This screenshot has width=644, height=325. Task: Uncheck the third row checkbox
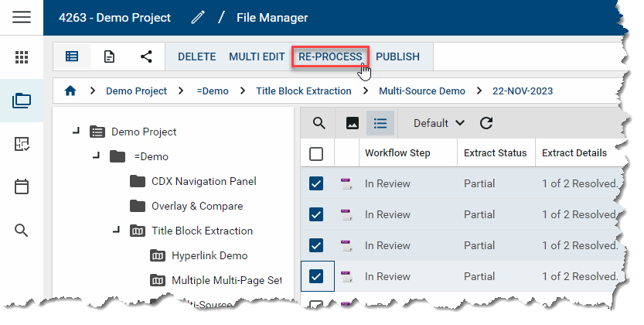(316, 245)
